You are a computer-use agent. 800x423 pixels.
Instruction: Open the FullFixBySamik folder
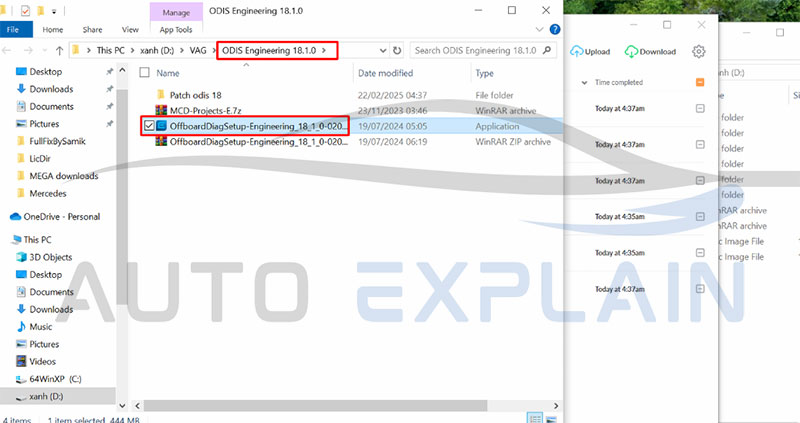(x=57, y=141)
